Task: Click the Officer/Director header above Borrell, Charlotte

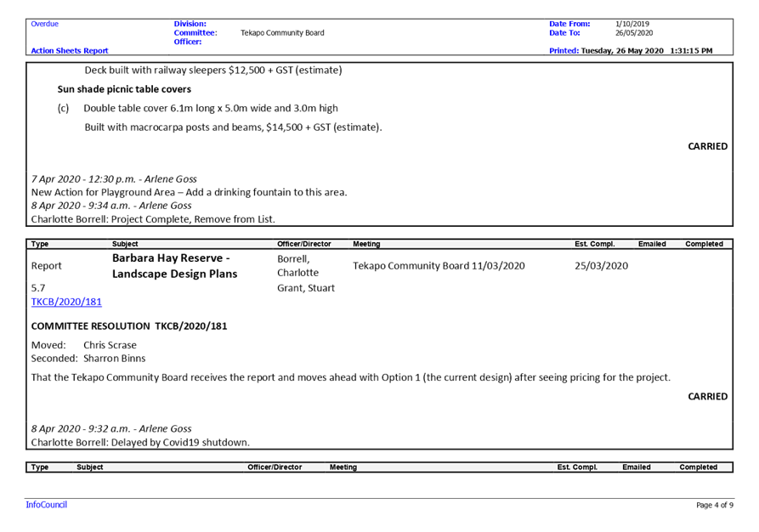Action: [x=304, y=244]
